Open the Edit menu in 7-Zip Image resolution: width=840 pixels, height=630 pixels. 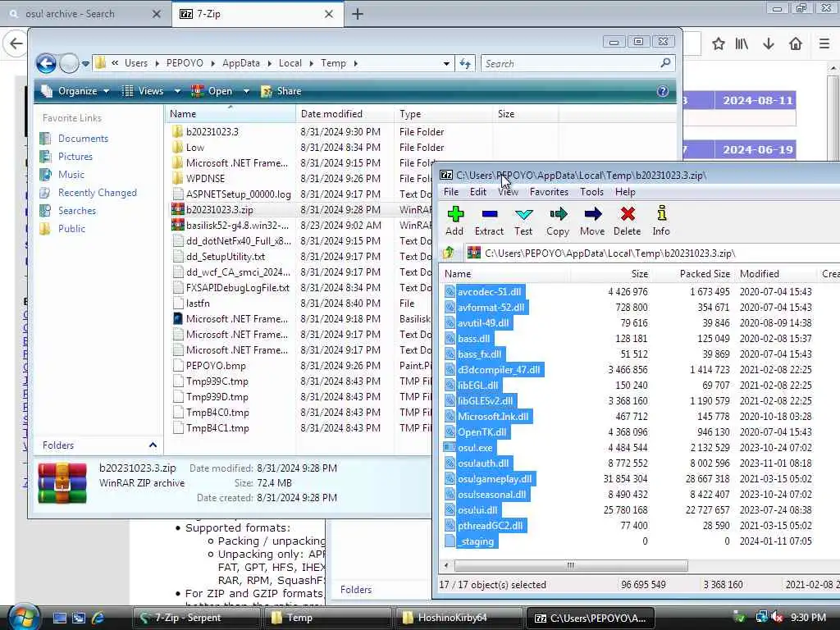coord(478,192)
